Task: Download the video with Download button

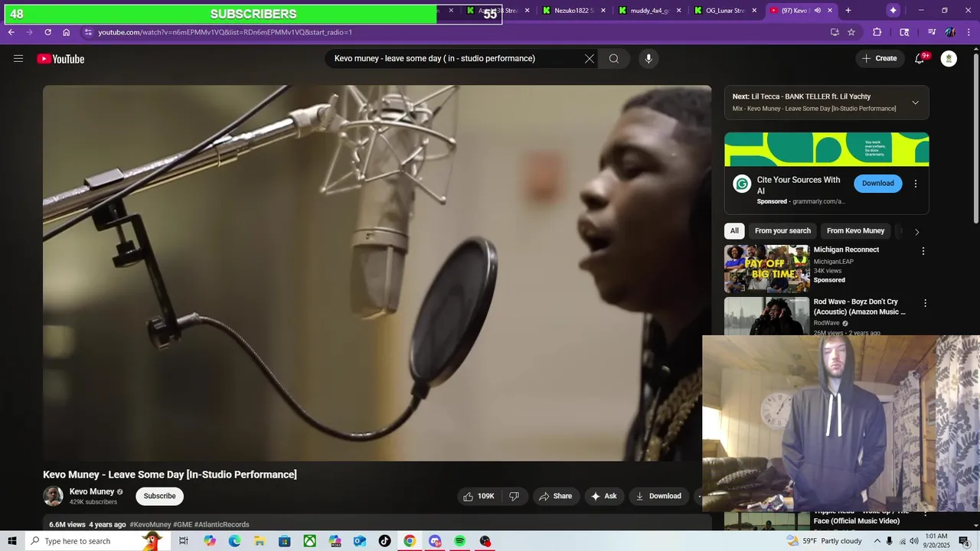Action: pos(658,496)
